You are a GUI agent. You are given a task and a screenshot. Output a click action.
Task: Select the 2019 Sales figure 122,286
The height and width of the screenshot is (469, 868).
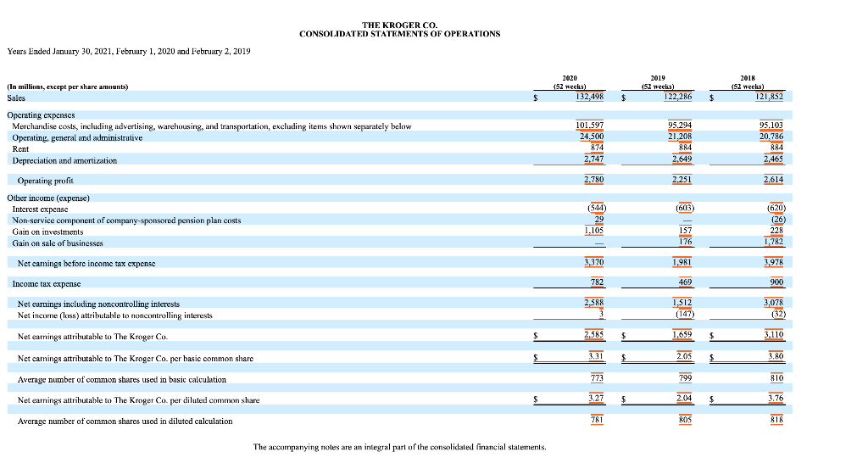click(x=677, y=97)
